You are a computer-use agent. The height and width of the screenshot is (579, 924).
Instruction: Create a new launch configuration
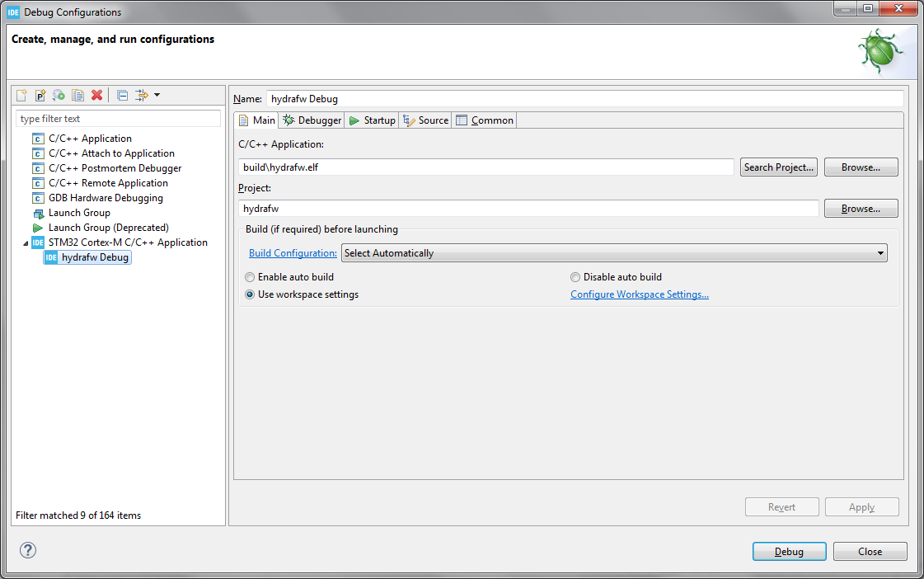point(21,95)
